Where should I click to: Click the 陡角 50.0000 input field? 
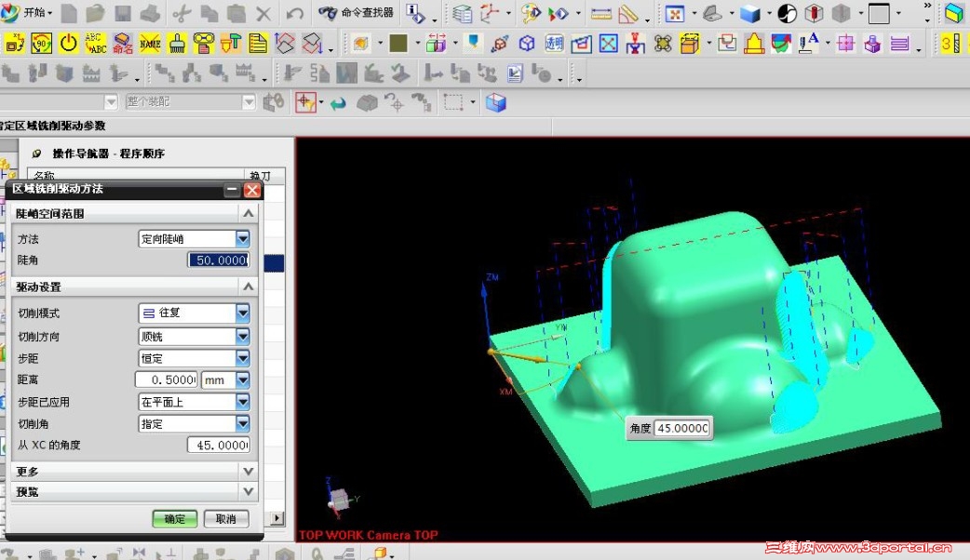(219, 260)
